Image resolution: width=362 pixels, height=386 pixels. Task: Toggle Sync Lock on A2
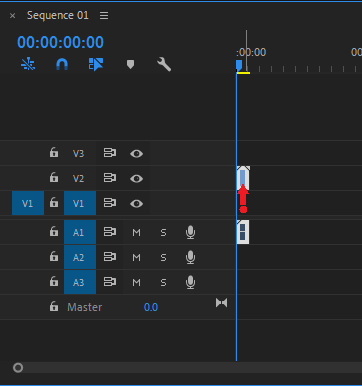click(x=110, y=257)
